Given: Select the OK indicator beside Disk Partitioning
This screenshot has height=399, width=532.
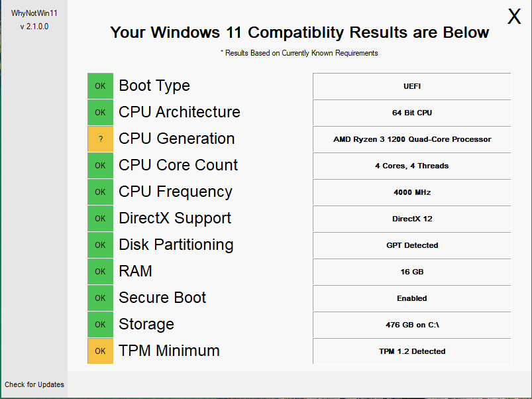Looking at the screenshot, I should click(x=101, y=245).
